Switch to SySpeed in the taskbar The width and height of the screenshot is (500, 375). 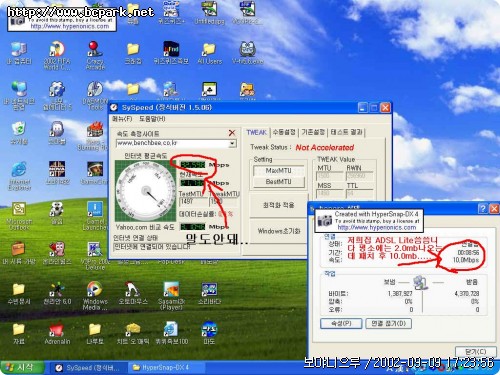[89, 368]
